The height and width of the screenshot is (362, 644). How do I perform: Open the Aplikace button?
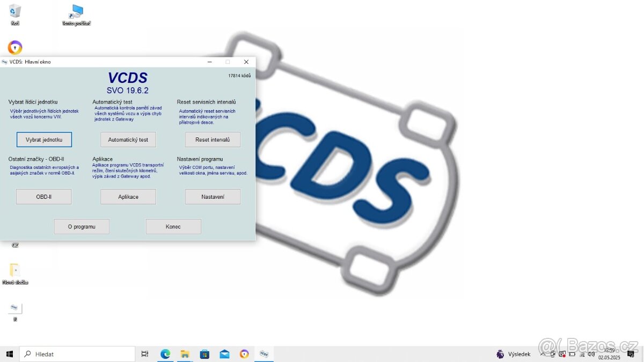pyautogui.click(x=128, y=197)
